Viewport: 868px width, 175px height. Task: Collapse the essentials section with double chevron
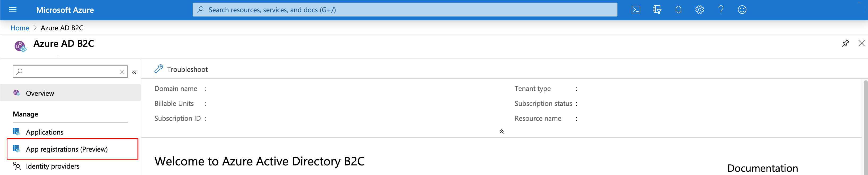click(501, 131)
